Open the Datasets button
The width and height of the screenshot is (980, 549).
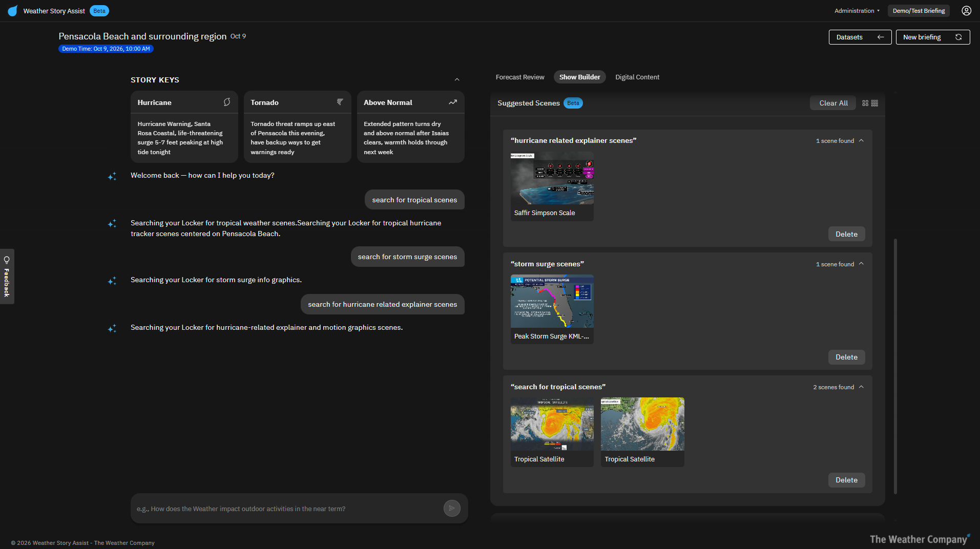860,37
